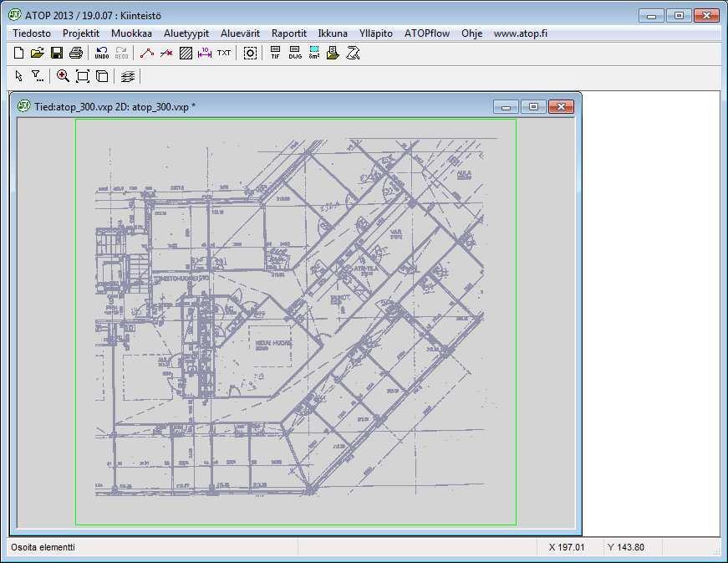Open the Muokkaa menu

coord(131,33)
